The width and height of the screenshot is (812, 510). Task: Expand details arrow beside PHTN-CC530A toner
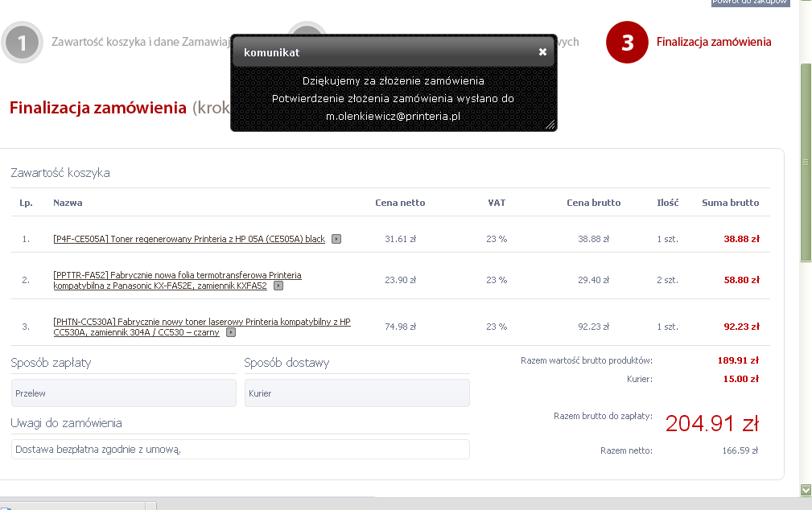[x=231, y=332]
